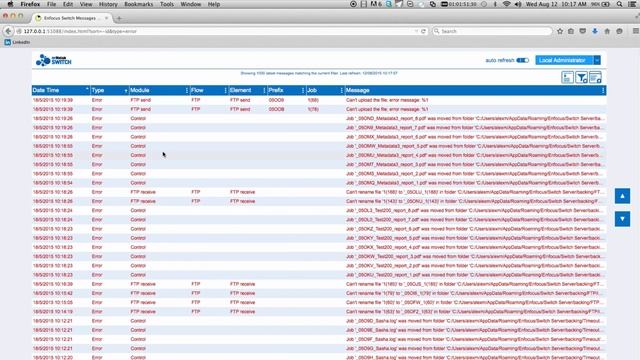Click the battery status icon
This screenshot has width=640, height=360.
[x=605, y=4]
